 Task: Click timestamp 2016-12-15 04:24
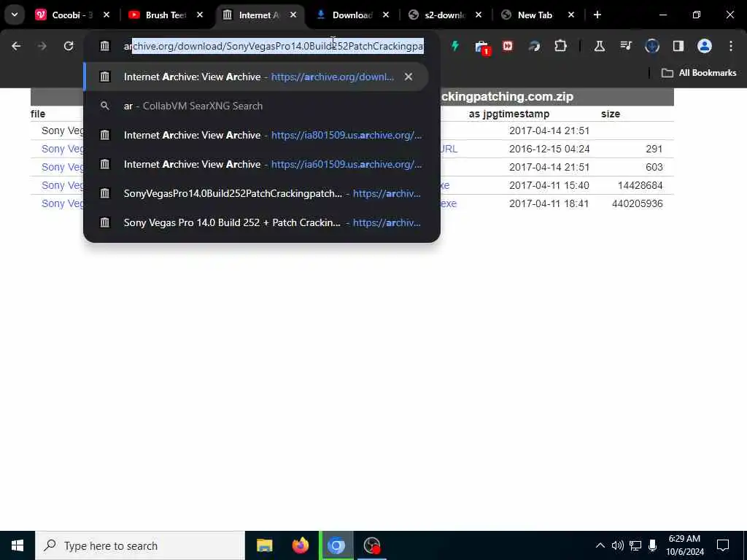point(549,149)
